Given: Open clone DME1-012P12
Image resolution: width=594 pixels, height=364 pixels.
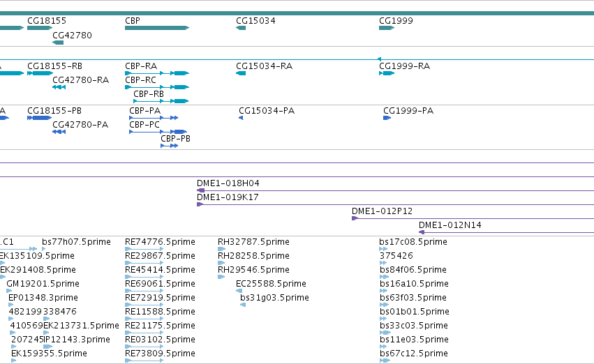Looking at the screenshot, I should click(382, 211).
